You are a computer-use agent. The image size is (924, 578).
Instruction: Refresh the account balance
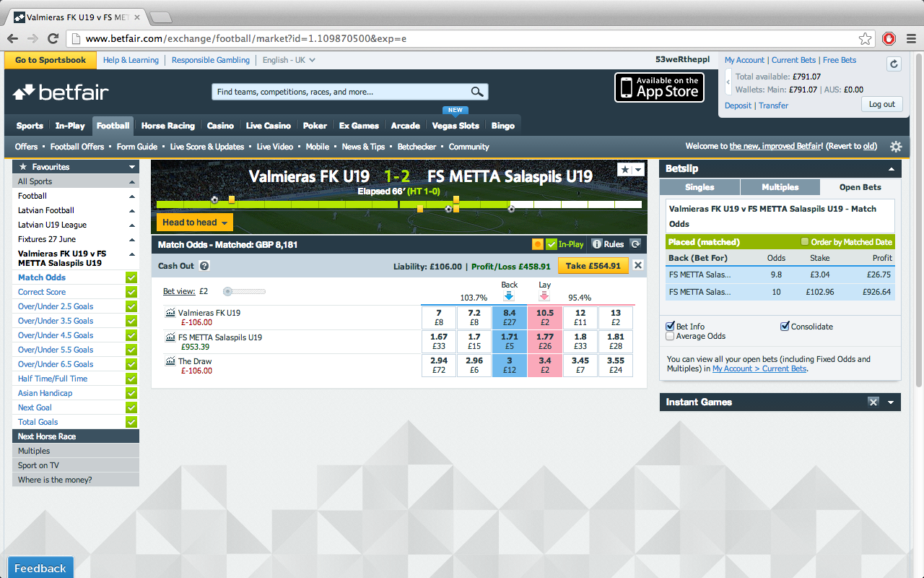(894, 64)
